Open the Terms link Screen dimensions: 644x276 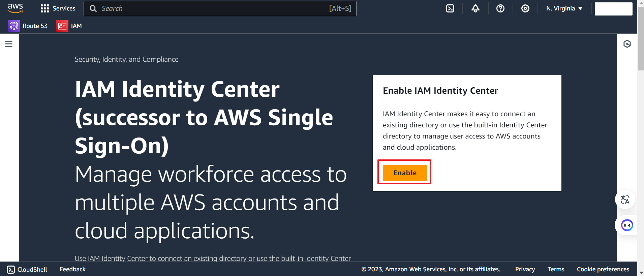pos(556,269)
